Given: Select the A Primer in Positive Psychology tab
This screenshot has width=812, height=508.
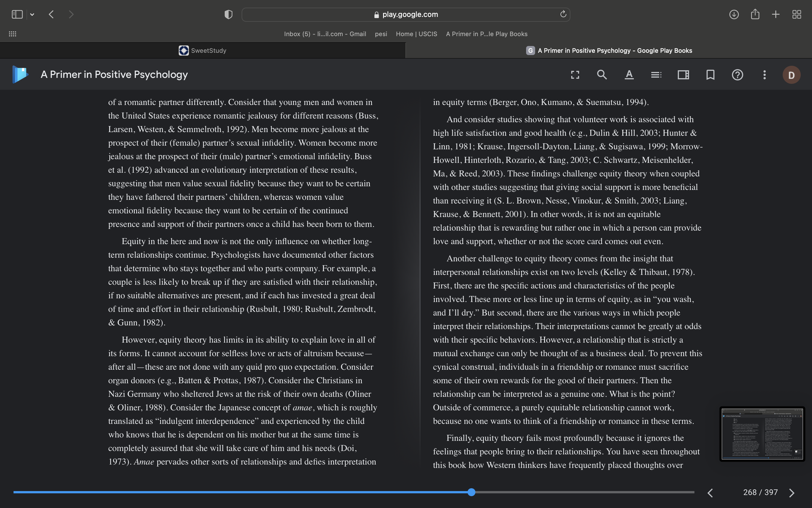Looking at the screenshot, I should [x=609, y=51].
